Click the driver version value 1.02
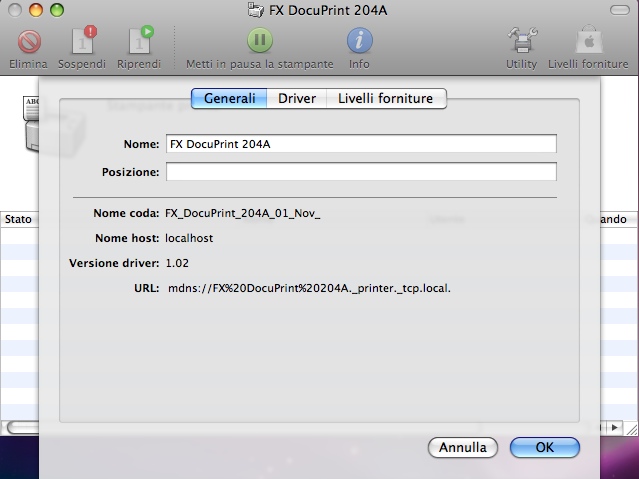Image resolution: width=639 pixels, height=479 pixels. [x=177, y=263]
